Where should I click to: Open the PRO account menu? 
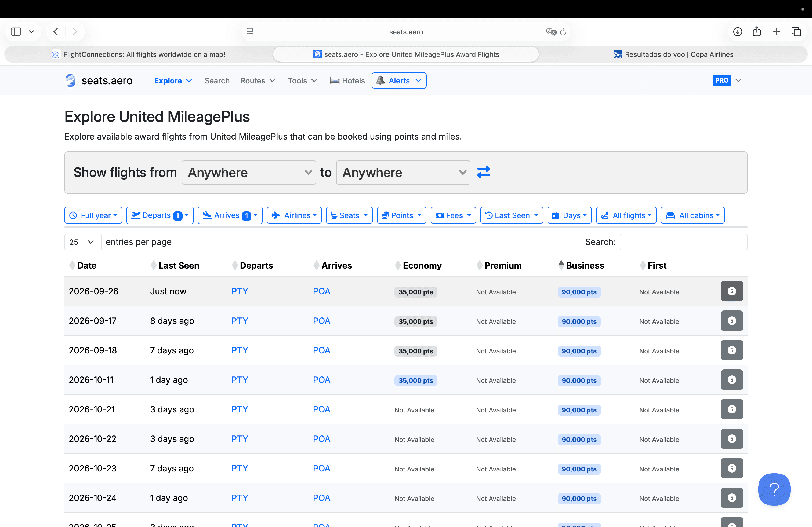727,80
